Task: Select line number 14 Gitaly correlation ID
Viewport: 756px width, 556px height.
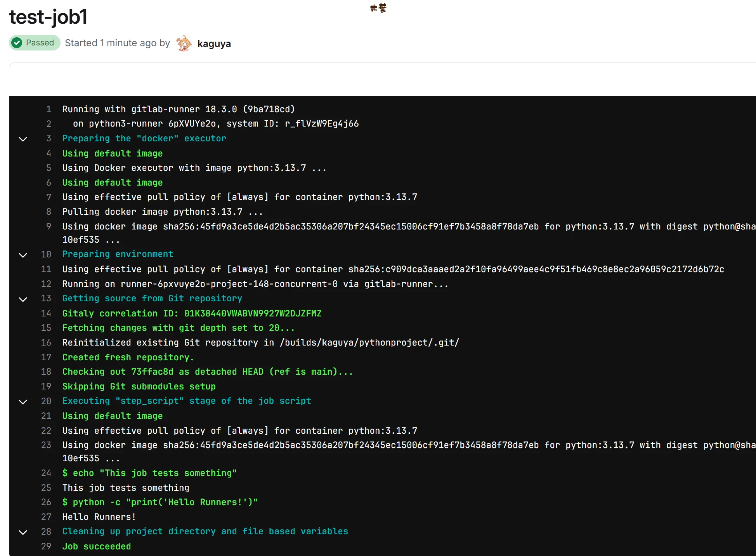Action: point(46,313)
